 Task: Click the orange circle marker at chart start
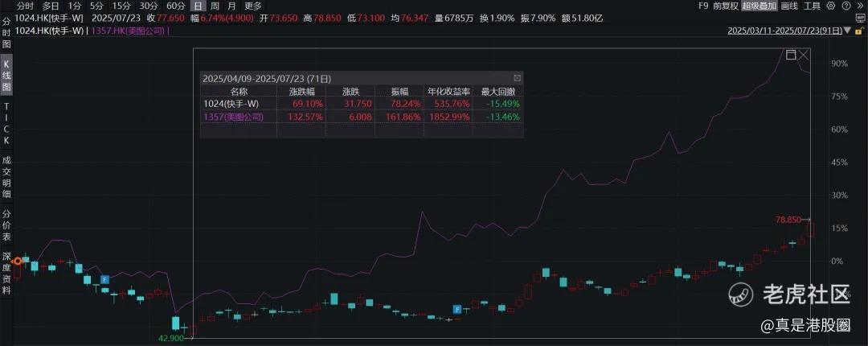pyautogui.click(x=18, y=262)
